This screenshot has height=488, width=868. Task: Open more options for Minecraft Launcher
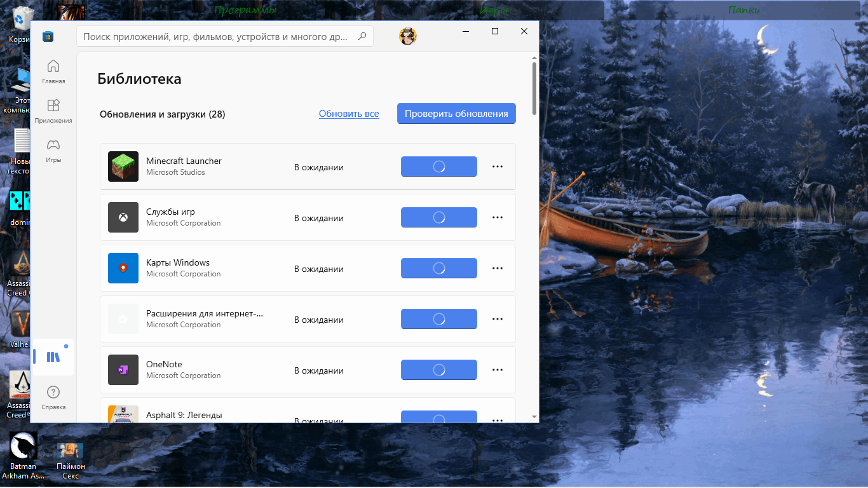(x=498, y=166)
